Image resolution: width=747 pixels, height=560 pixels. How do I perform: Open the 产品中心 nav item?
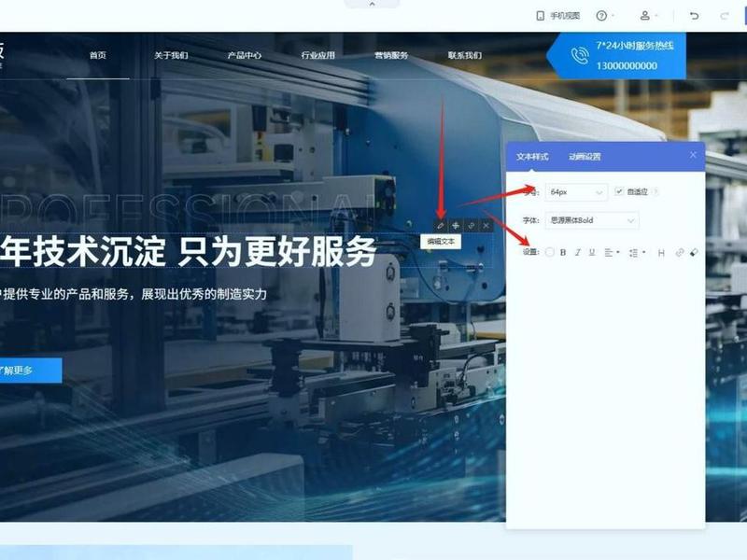pos(245,55)
